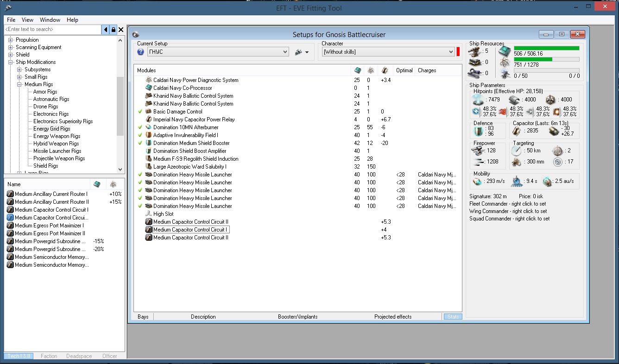The image size is (619, 364).
Task: Toggle active checkmark on Domination 10MN Afterburner
Action: [x=140, y=127]
